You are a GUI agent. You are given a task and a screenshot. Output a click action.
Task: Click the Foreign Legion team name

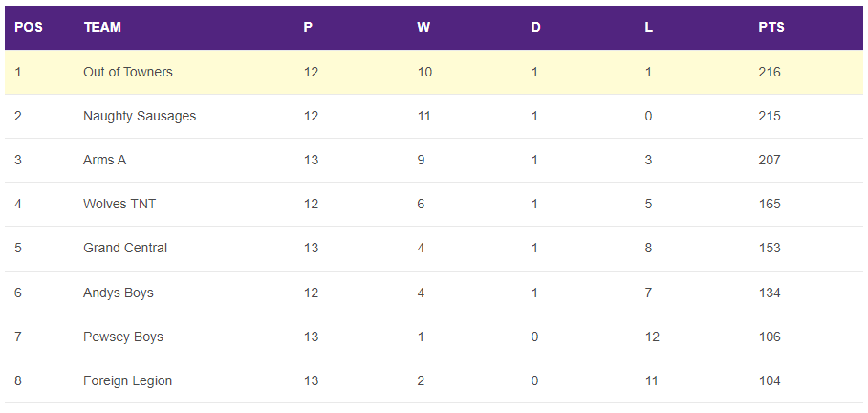tap(128, 380)
